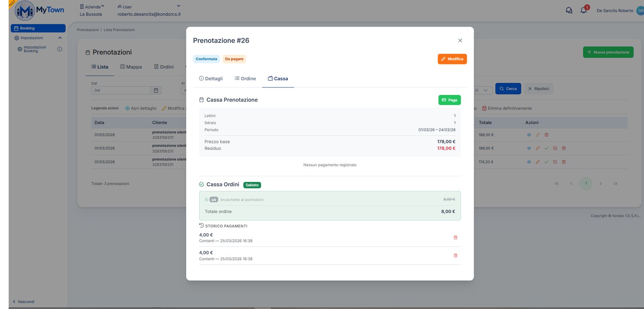This screenshot has width=644, height=309.
Task: Click trash icon on first reservation row
Action: (x=547, y=135)
